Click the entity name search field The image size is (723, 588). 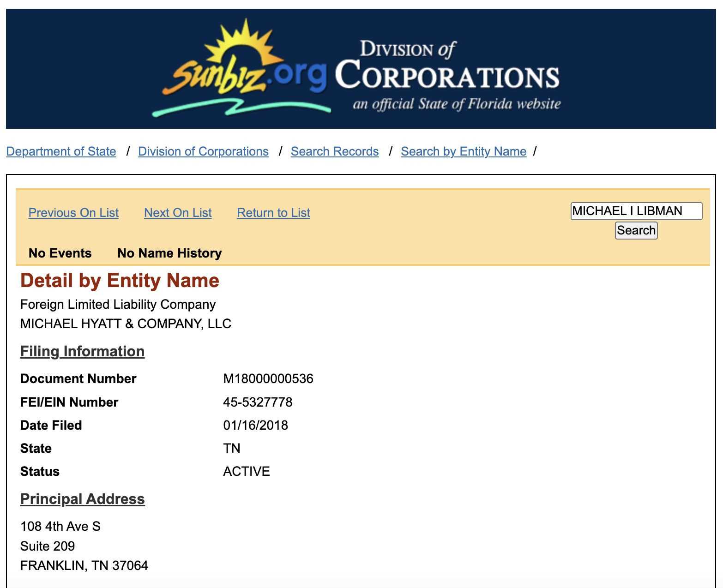point(636,211)
